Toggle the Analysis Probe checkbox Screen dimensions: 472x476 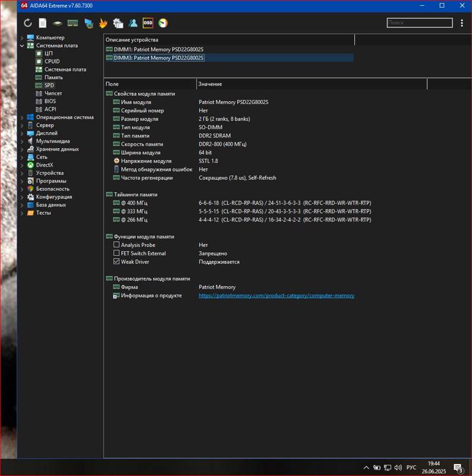(x=117, y=245)
